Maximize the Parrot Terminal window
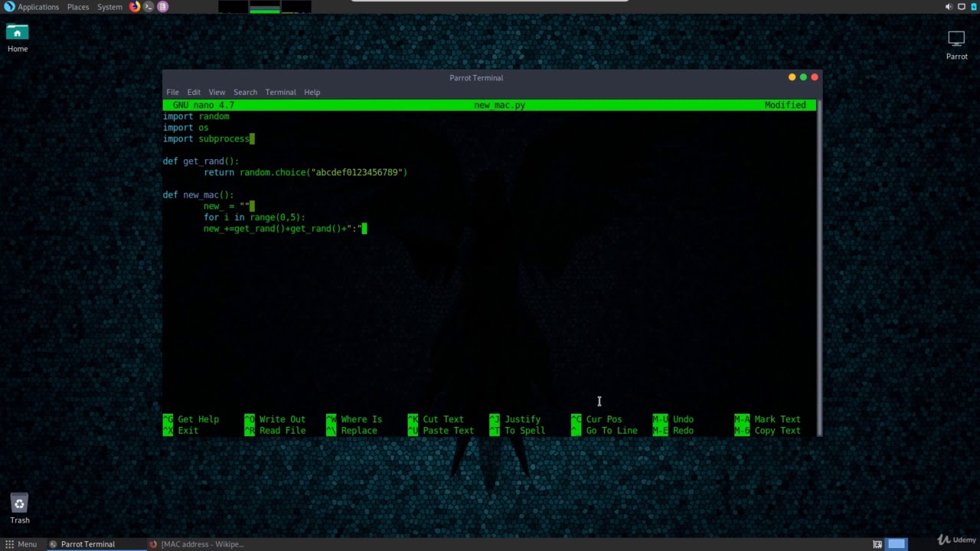Screen dimensions: 980x551 coord(803,77)
